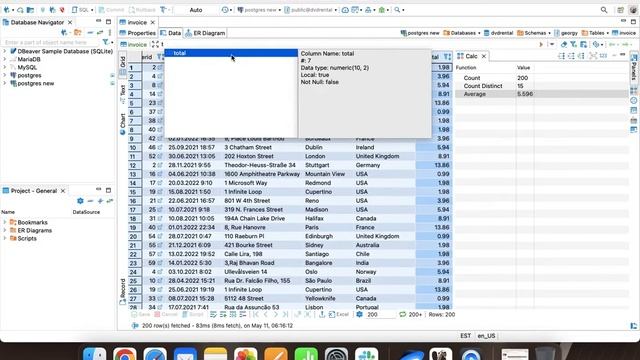640x360 pixels.
Task: Open the transaction log clock dropdown
Action: pyautogui.click(x=227, y=10)
